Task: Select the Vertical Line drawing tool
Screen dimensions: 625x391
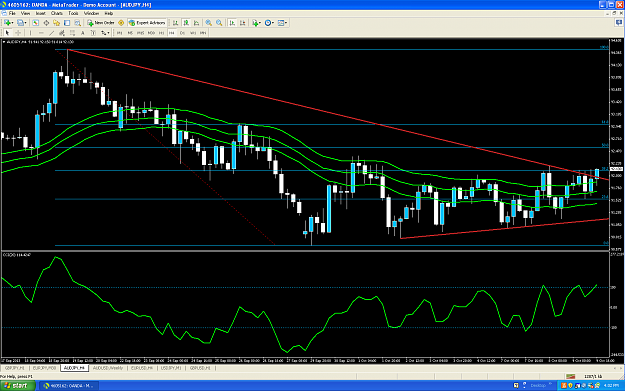Action: pos(30,33)
